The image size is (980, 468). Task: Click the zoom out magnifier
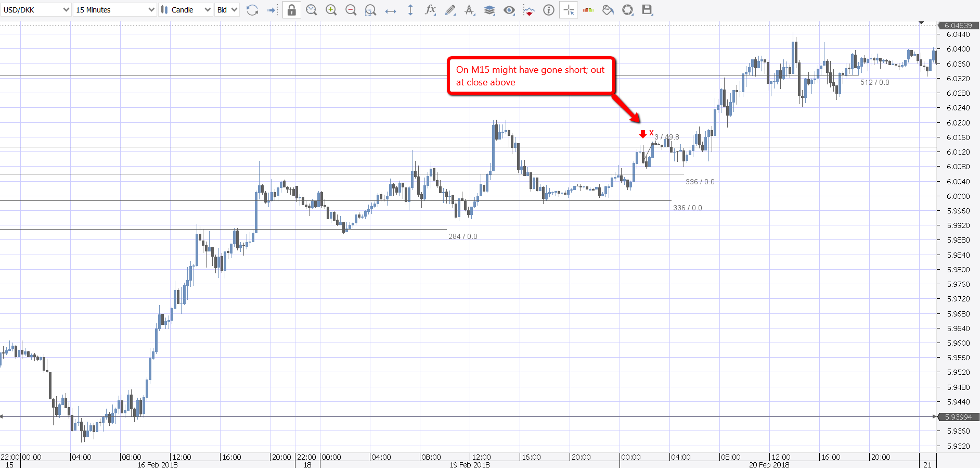pos(351,10)
